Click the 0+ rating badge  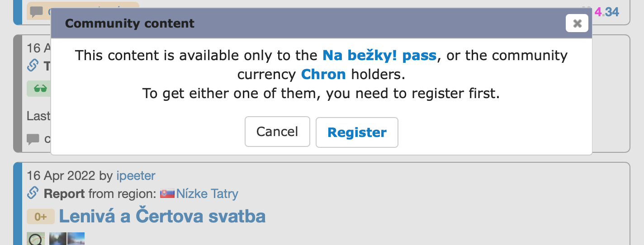(x=41, y=217)
